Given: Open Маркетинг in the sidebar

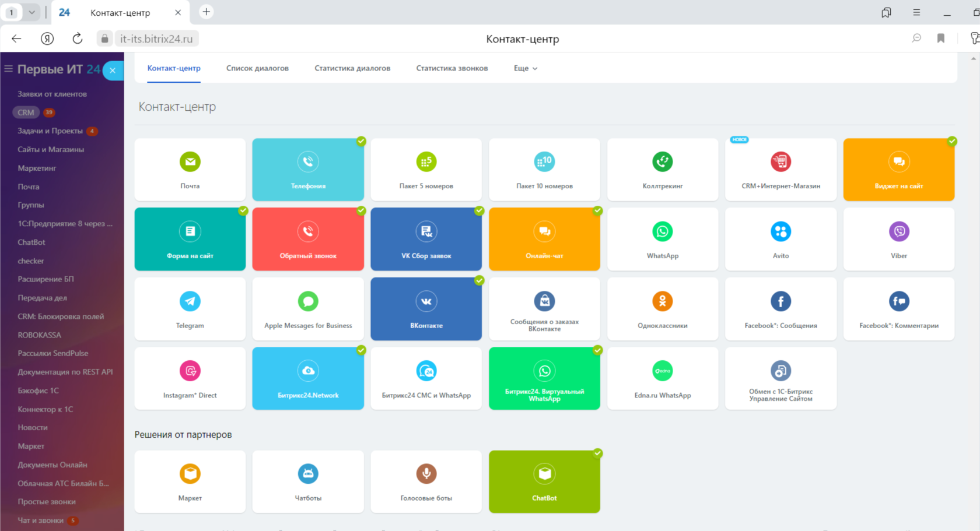Looking at the screenshot, I should [37, 168].
